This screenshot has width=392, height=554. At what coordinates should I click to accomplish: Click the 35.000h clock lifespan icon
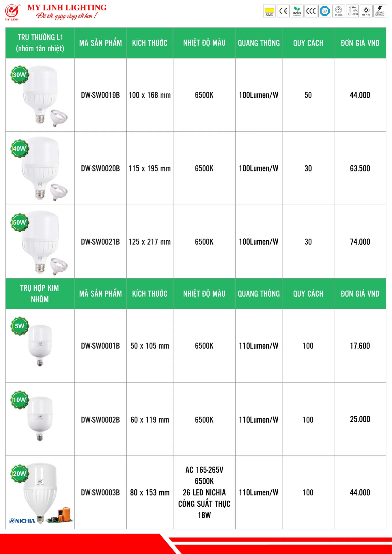tap(339, 11)
